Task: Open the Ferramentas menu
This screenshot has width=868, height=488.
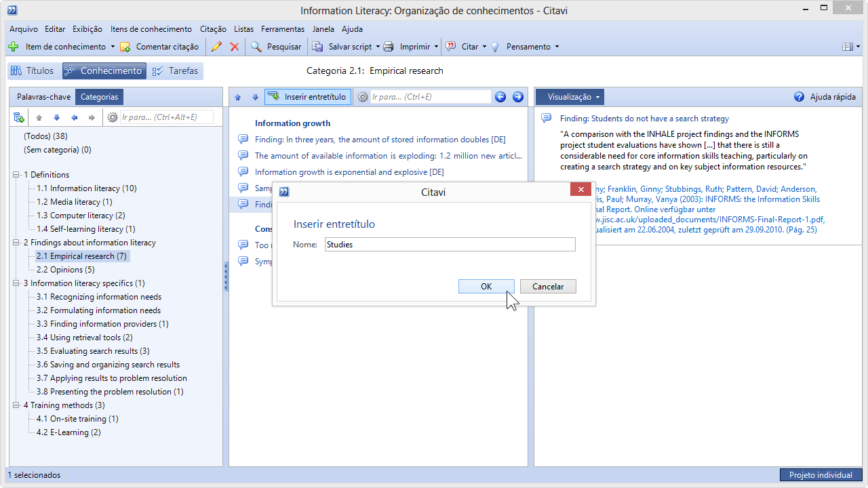Action: pyautogui.click(x=283, y=29)
